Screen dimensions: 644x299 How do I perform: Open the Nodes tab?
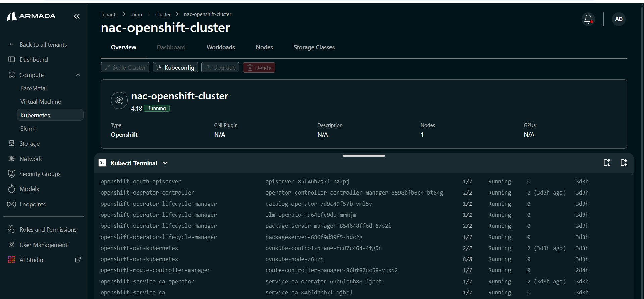point(264,47)
